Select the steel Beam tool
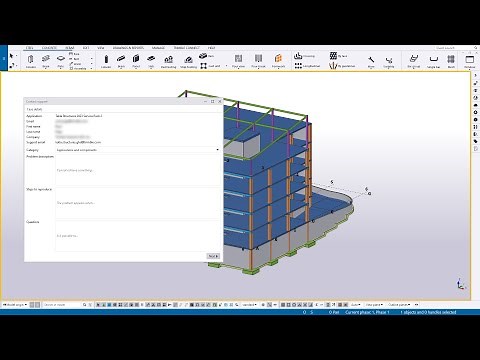 (46, 61)
